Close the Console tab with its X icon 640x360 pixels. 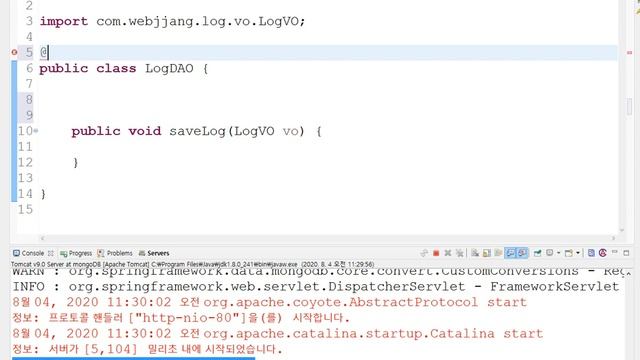pyautogui.click(x=51, y=253)
